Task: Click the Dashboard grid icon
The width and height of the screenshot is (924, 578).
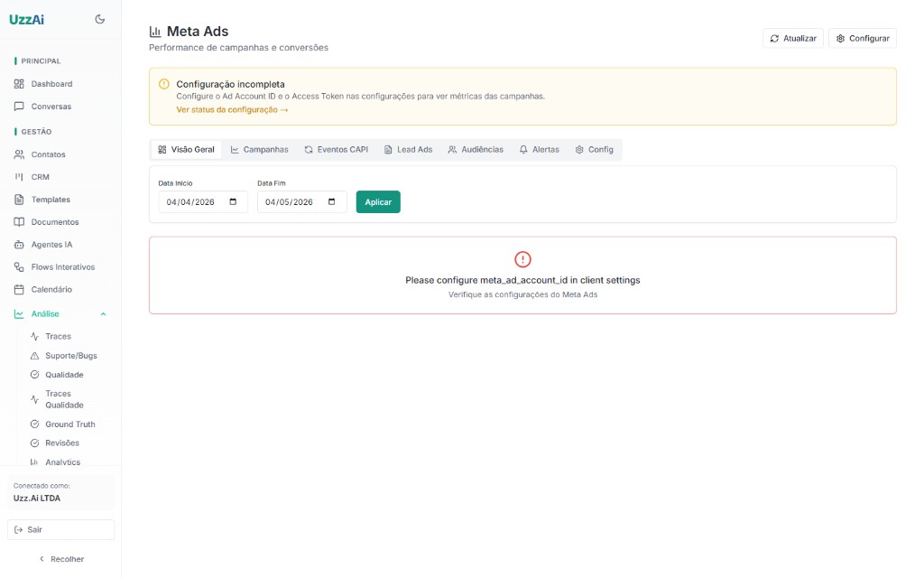Action: pos(19,84)
